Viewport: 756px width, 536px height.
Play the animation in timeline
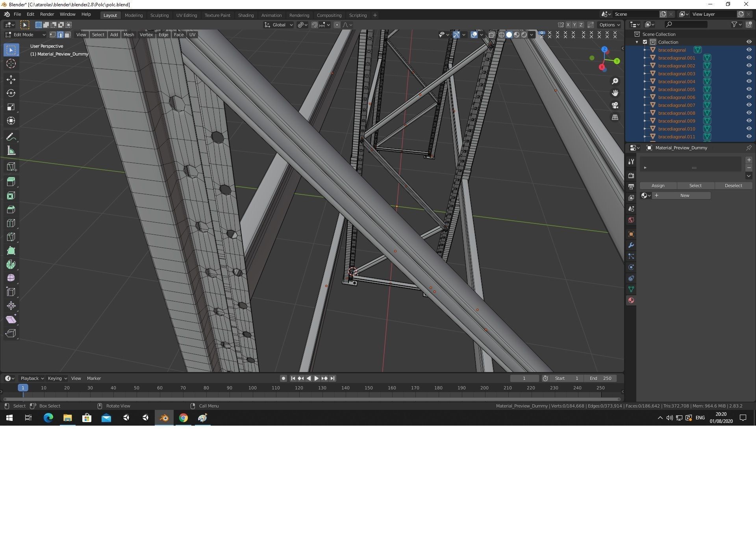coord(317,378)
